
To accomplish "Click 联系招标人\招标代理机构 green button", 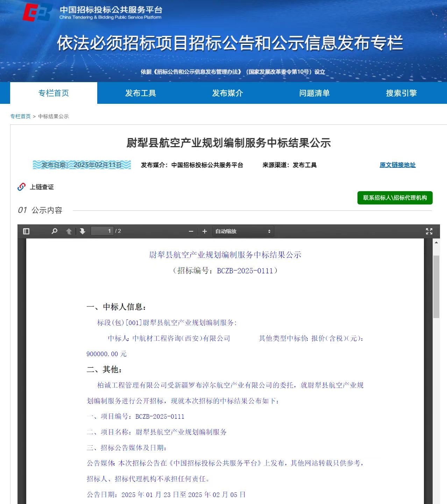I will pyautogui.click(x=395, y=198).
